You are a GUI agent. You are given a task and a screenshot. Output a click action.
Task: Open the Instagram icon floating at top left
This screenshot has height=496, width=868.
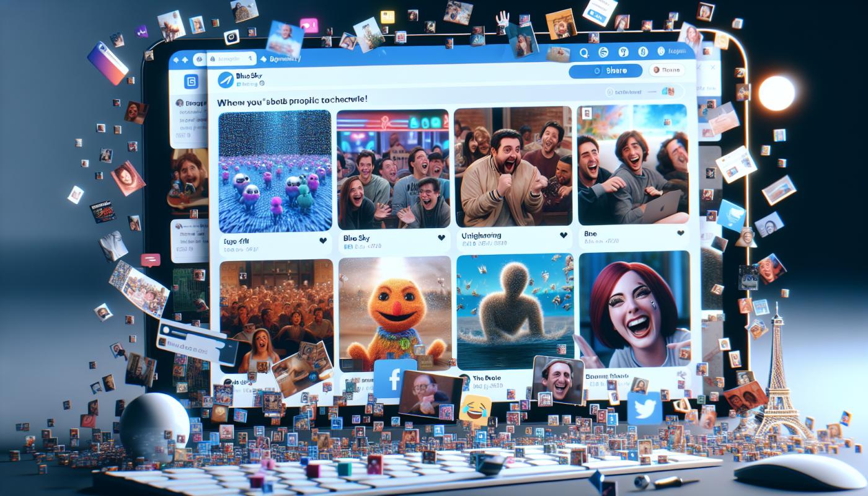pyautogui.click(x=231, y=37)
